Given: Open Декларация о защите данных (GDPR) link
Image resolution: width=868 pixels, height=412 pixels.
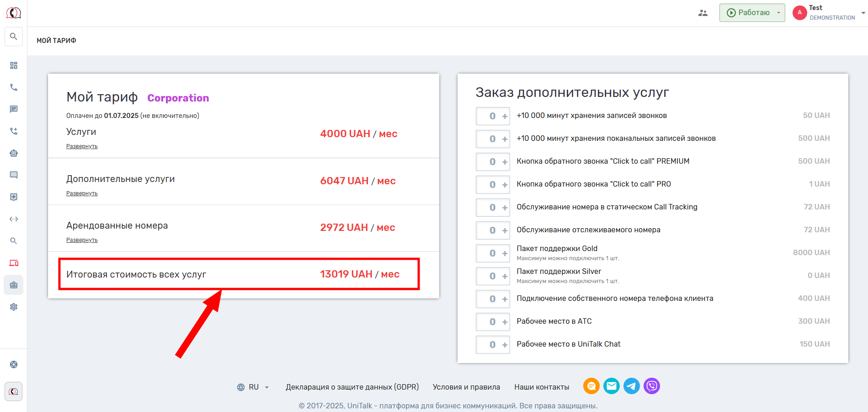Looking at the screenshot, I should click(352, 387).
